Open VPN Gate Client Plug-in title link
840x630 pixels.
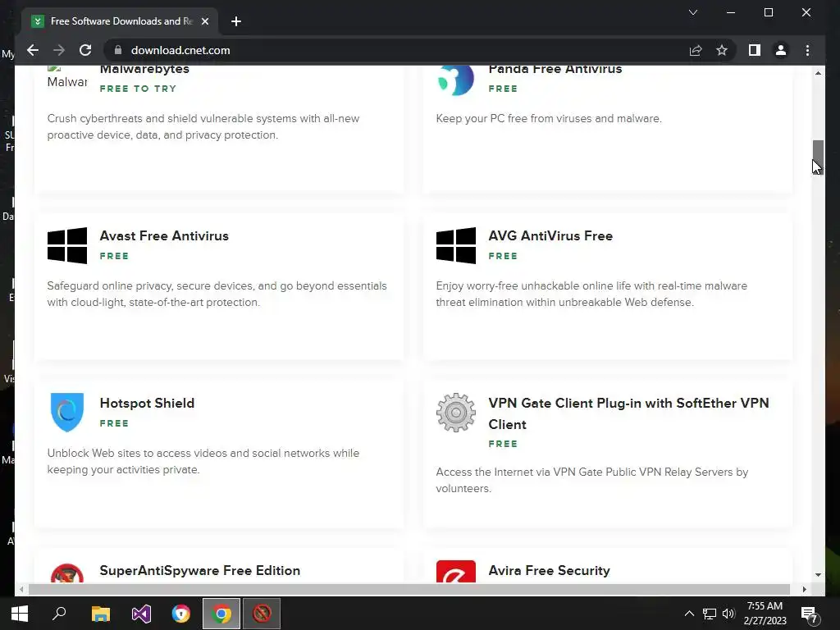point(628,413)
